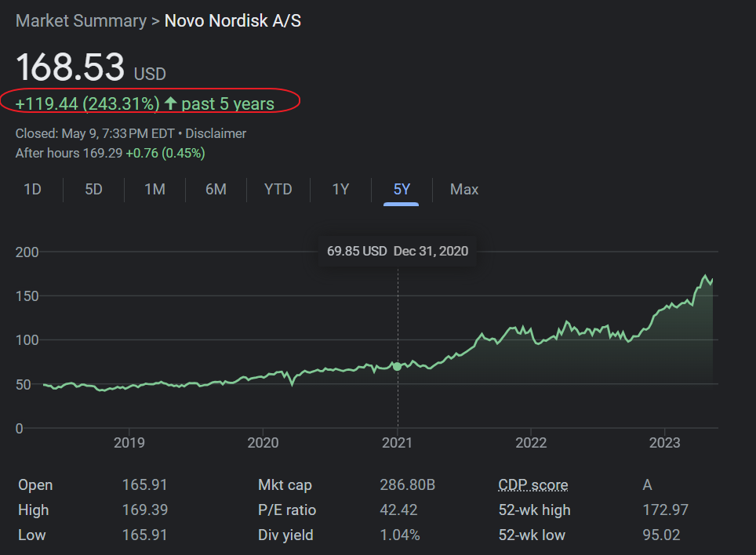The width and height of the screenshot is (756, 555).
Task: Click the main price 168.53
Action: point(71,67)
